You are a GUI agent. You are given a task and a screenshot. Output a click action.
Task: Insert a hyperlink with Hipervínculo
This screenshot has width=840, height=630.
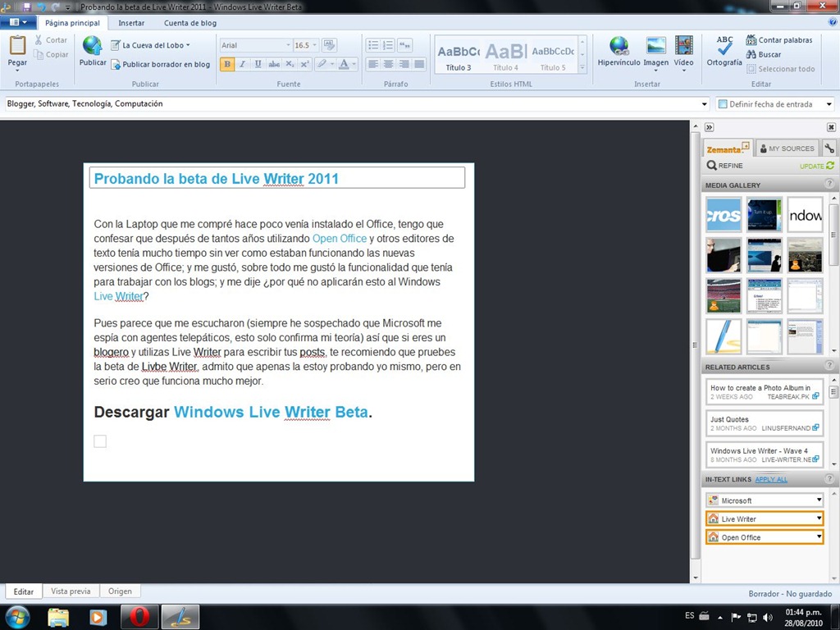click(618, 53)
